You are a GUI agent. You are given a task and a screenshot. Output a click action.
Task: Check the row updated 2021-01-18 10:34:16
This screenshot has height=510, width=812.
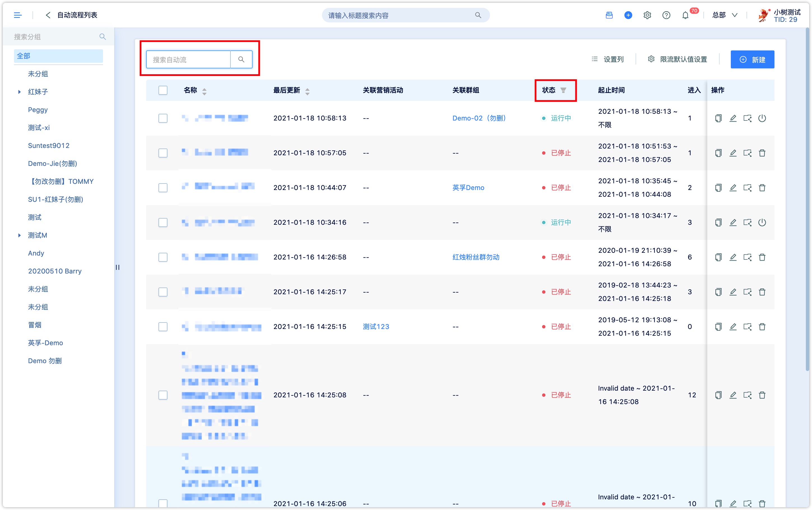(163, 222)
